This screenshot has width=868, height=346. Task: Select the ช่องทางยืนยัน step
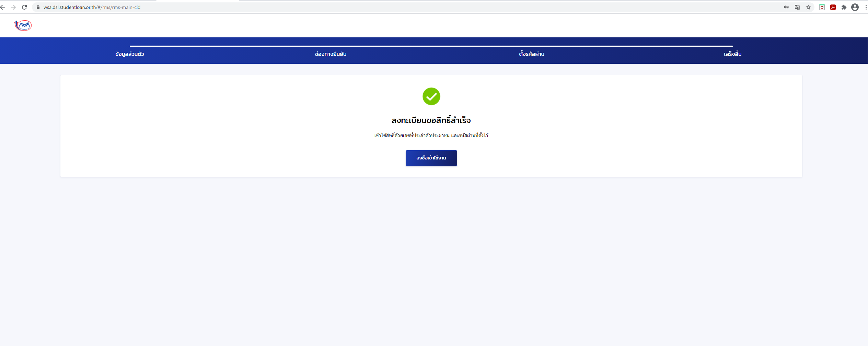tap(331, 54)
